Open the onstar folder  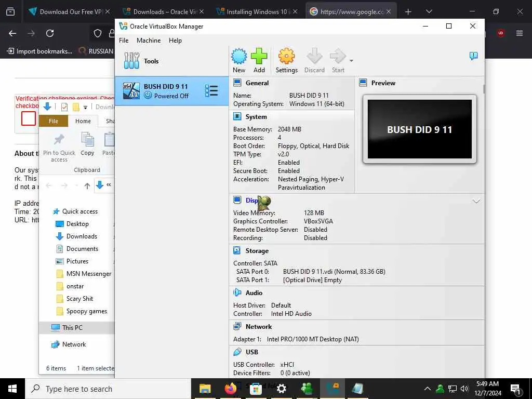(x=70, y=286)
